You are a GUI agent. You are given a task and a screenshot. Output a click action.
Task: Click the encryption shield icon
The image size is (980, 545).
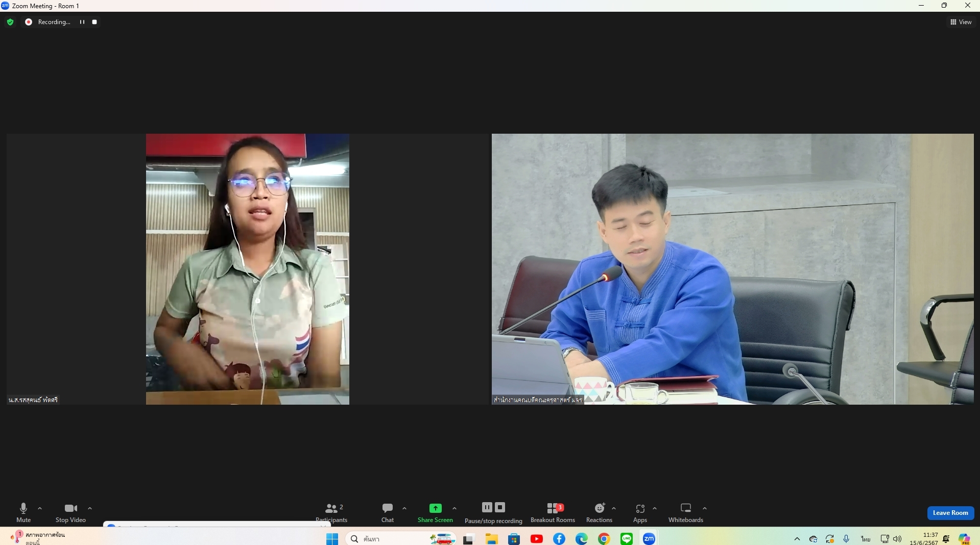pos(10,22)
